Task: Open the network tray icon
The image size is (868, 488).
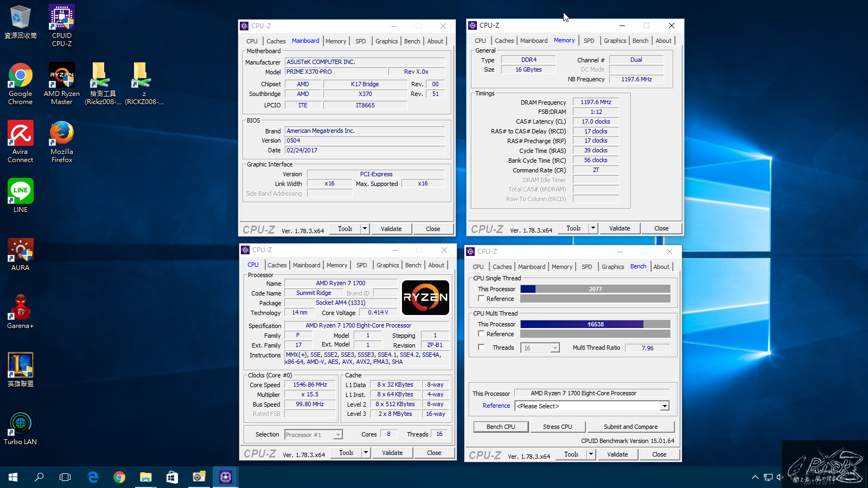Action: point(768,477)
